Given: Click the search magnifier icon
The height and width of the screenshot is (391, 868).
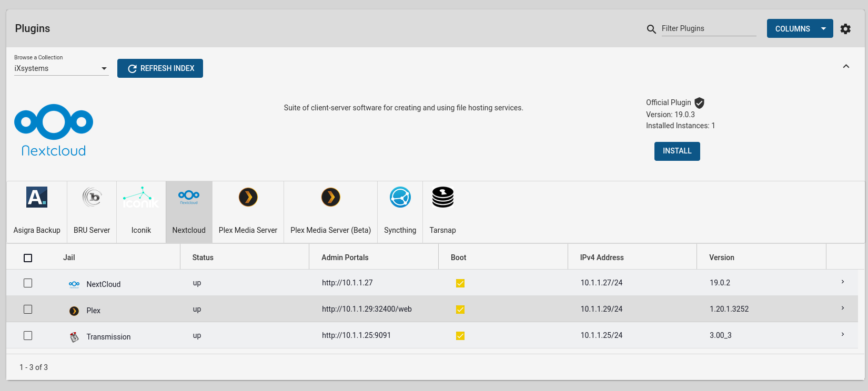Looking at the screenshot, I should (x=651, y=29).
